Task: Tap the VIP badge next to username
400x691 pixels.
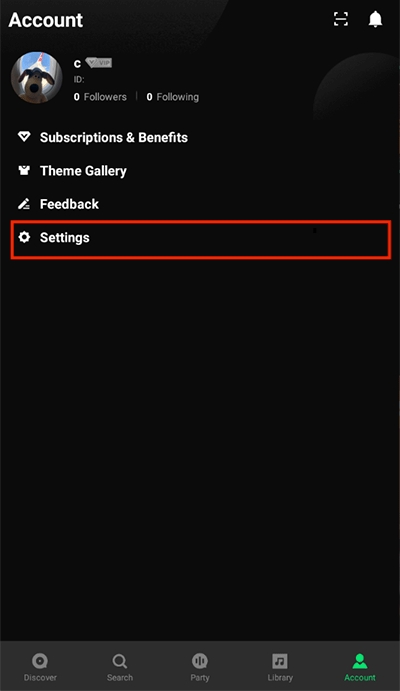Action: click(99, 63)
